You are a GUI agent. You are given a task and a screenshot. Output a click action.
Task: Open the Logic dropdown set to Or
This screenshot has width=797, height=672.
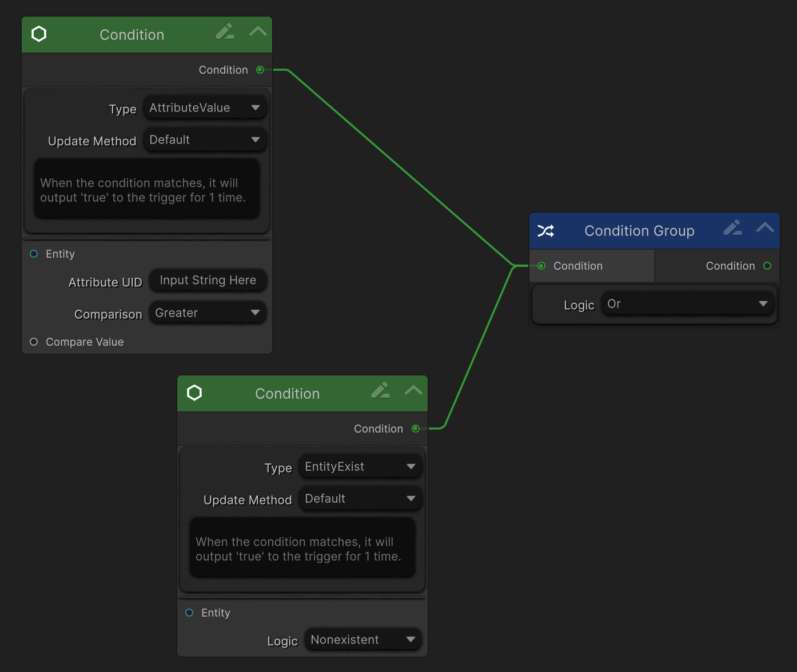coord(687,304)
